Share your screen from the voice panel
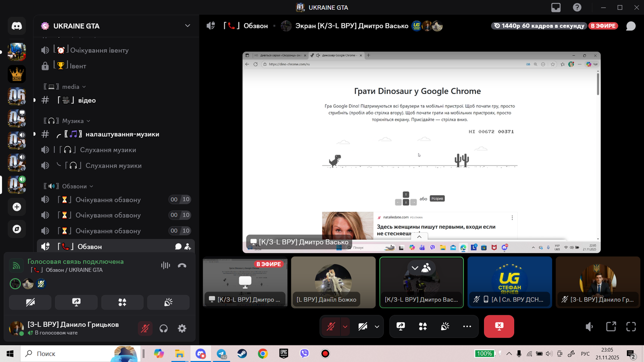Viewport: 644px width, 362px height. click(76, 302)
